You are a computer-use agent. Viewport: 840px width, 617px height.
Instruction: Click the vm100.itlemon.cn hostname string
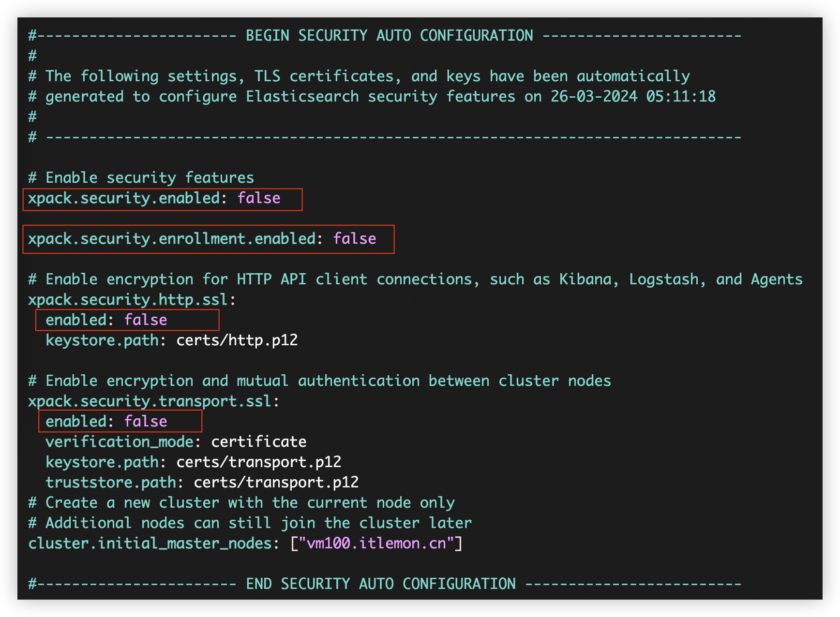376,544
